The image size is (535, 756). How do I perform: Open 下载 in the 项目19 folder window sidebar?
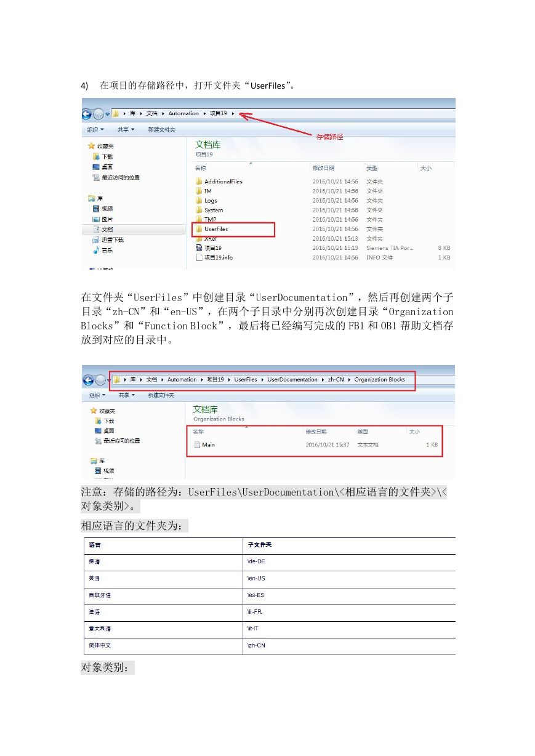coord(103,156)
